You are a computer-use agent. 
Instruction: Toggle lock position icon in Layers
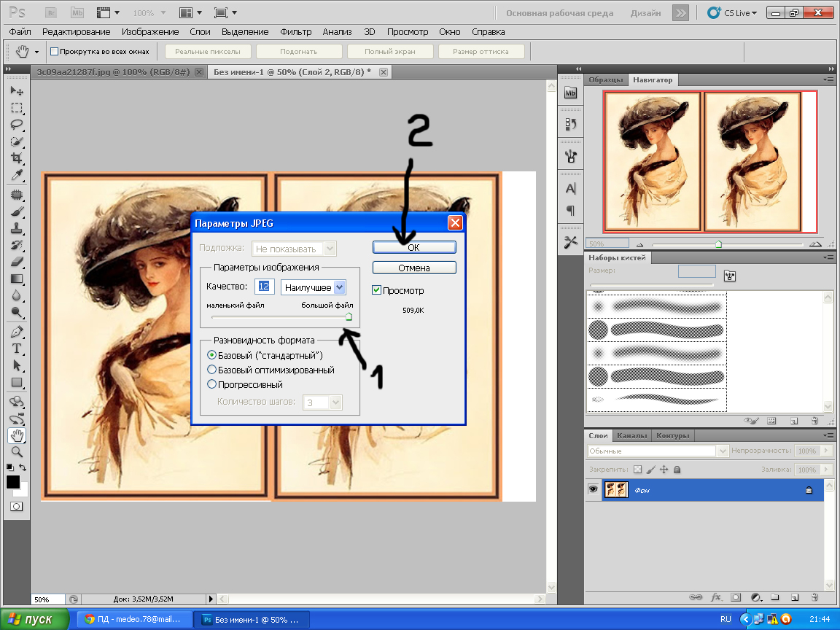(664, 470)
